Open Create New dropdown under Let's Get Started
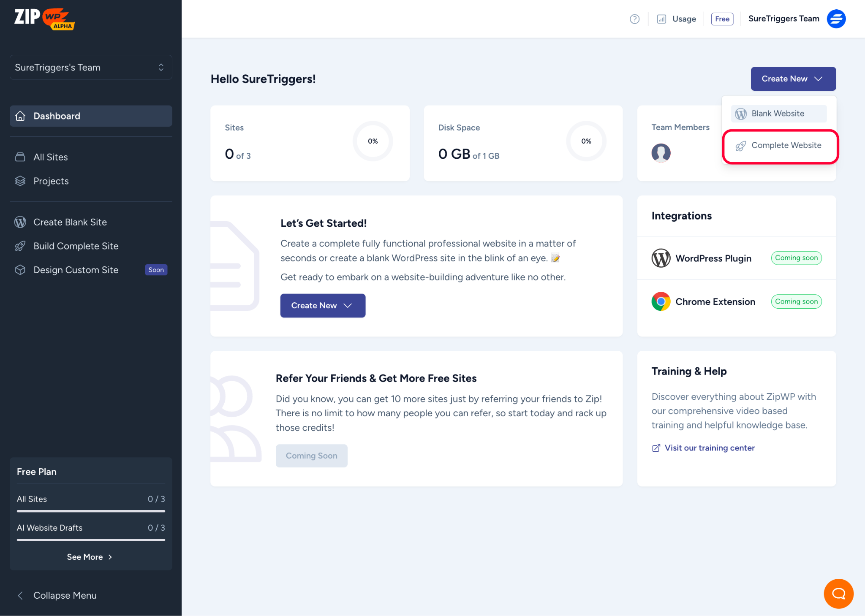The height and width of the screenshot is (616, 865). [323, 306]
